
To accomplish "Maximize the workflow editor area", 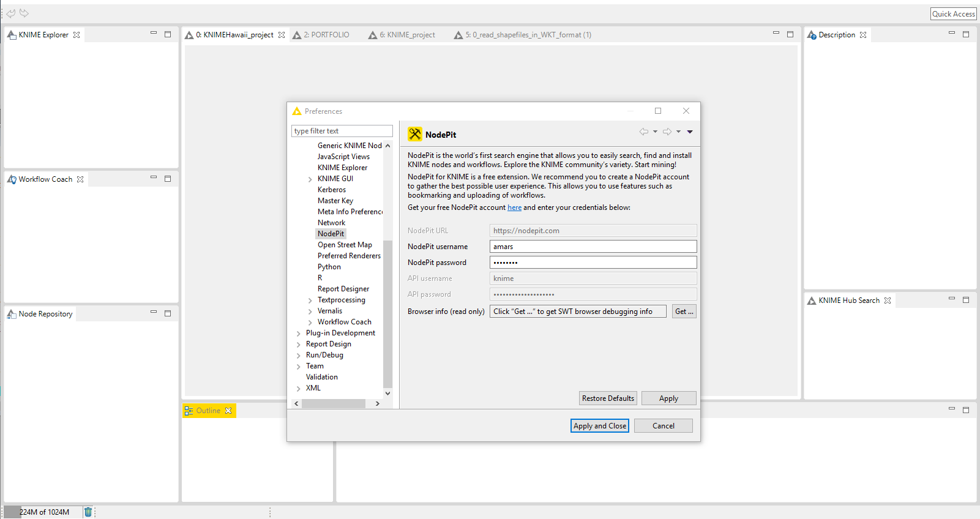I will tap(790, 34).
